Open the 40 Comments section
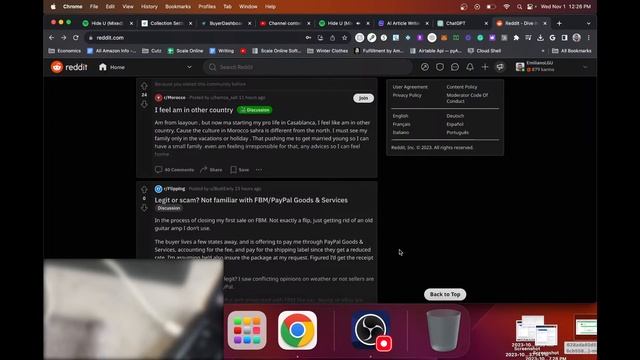This screenshot has width=640, height=360. (x=174, y=170)
